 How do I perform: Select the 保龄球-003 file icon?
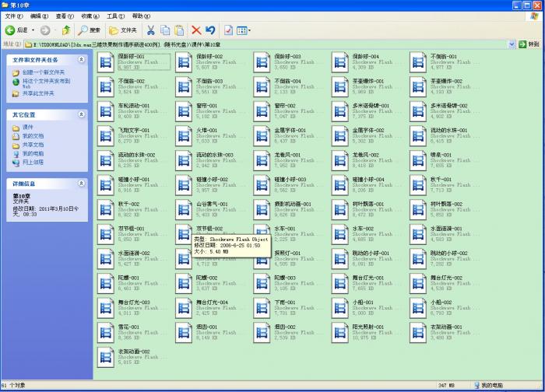(x=262, y=62)
